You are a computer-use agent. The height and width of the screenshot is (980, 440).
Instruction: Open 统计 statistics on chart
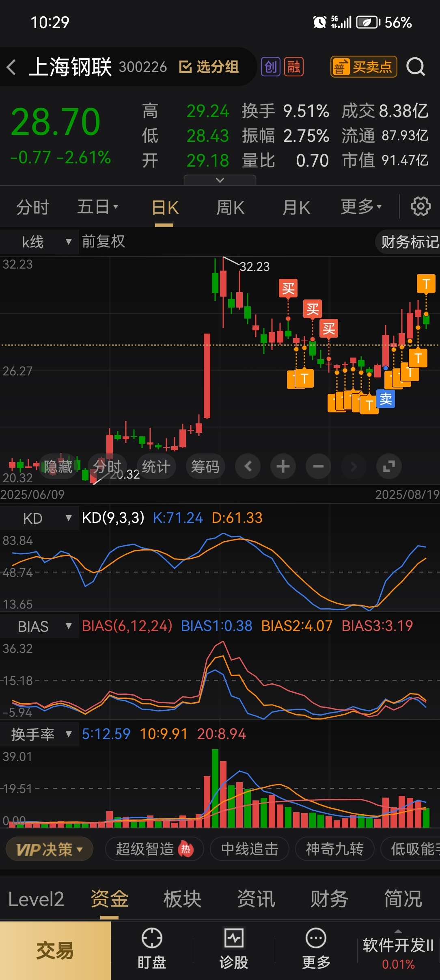(x=156, y=466)
